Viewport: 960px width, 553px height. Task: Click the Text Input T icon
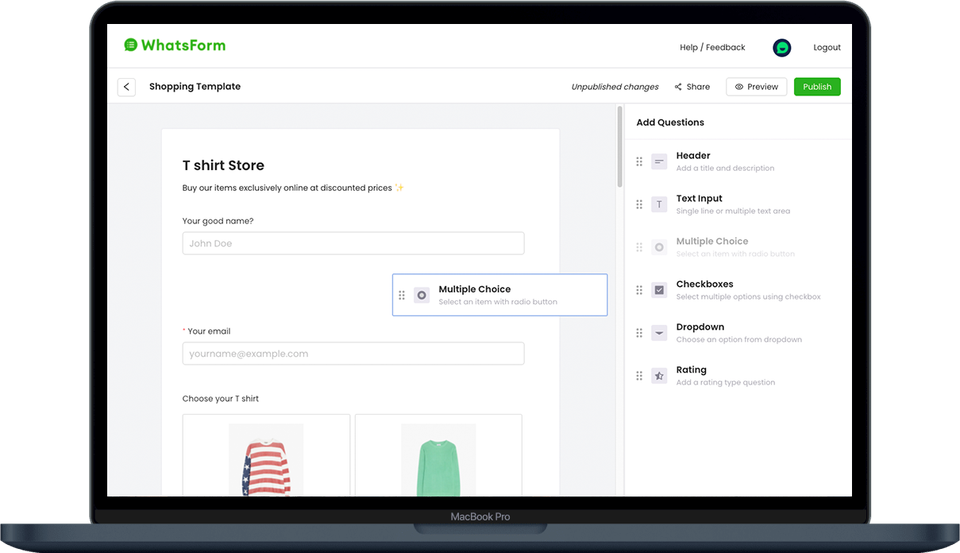(x=659, y=205)
